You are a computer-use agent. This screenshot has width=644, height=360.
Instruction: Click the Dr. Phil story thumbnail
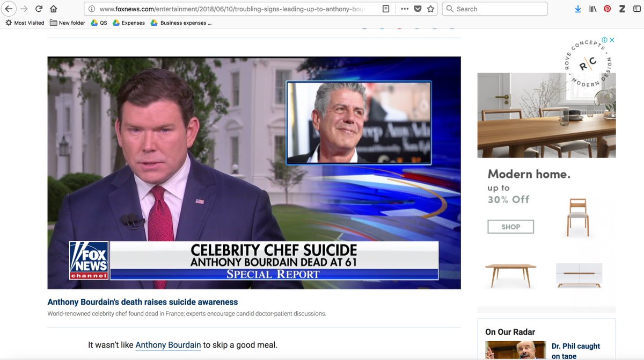(x=515, y=350)
